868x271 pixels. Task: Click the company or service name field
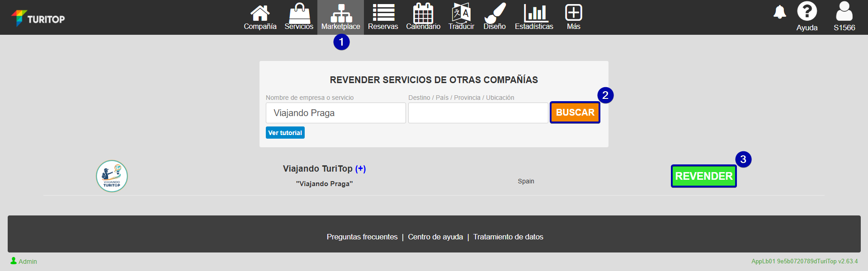[335, 113]
